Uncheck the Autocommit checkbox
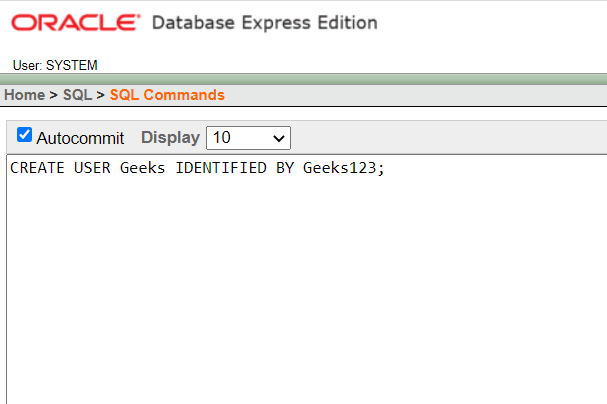607x404 pixels. pos(24,135)
